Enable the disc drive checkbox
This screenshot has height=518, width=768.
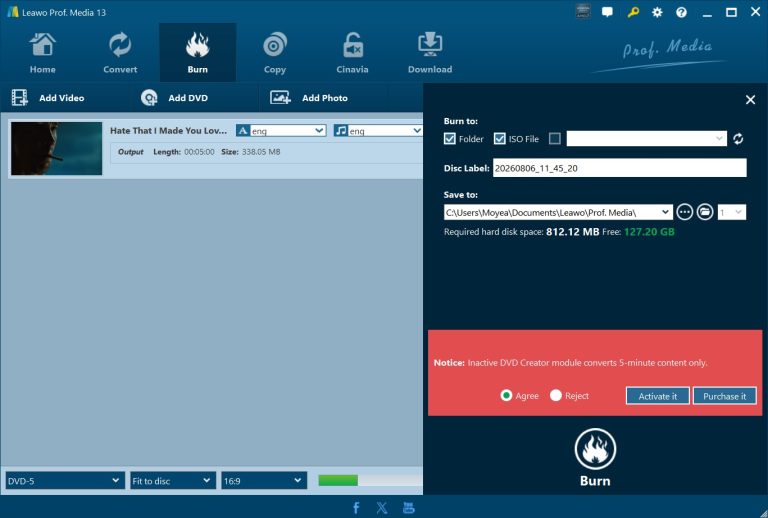pyautogui.click(x=554, y=139)
